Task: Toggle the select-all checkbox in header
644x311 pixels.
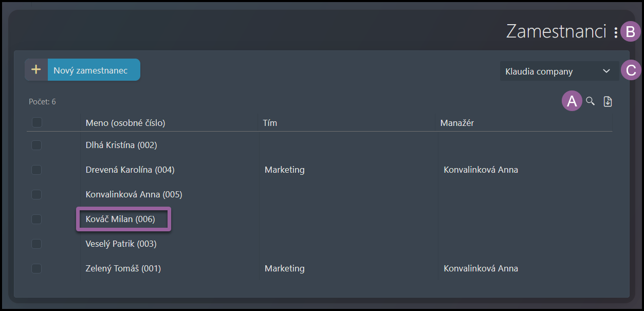Action: pos(36,122)
